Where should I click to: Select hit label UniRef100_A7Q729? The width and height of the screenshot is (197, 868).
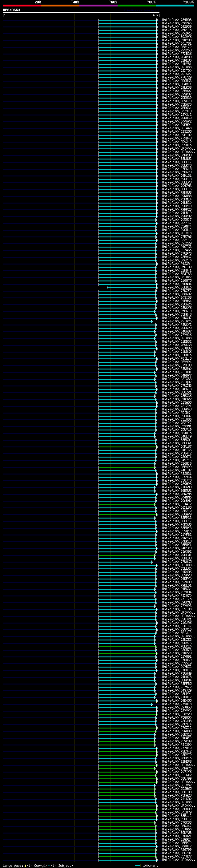[177, 78]
